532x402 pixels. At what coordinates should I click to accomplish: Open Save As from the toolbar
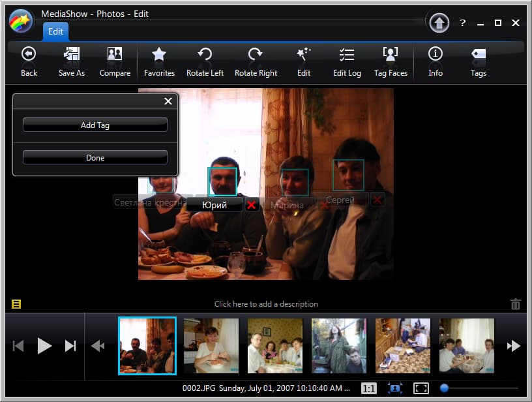pos(72,61)
